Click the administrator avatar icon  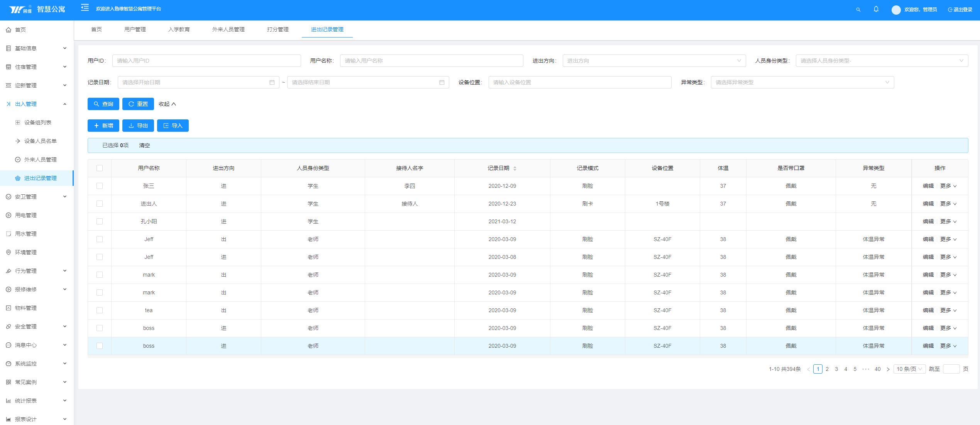point(896,10)
